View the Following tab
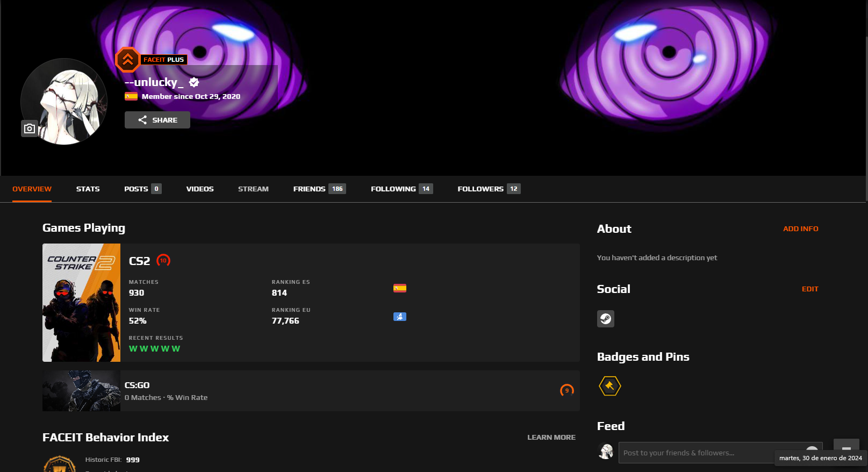Viewport: 868px width, 472px height. (x=402, y=189)
